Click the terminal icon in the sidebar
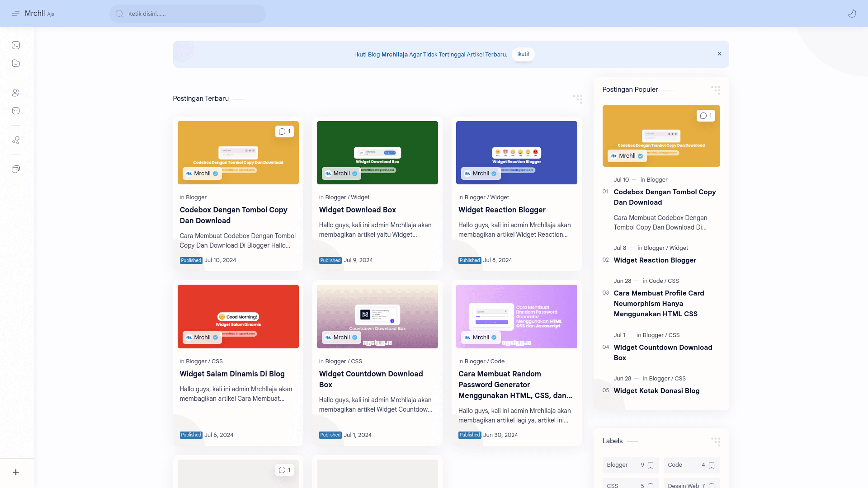 click(16, 45)
